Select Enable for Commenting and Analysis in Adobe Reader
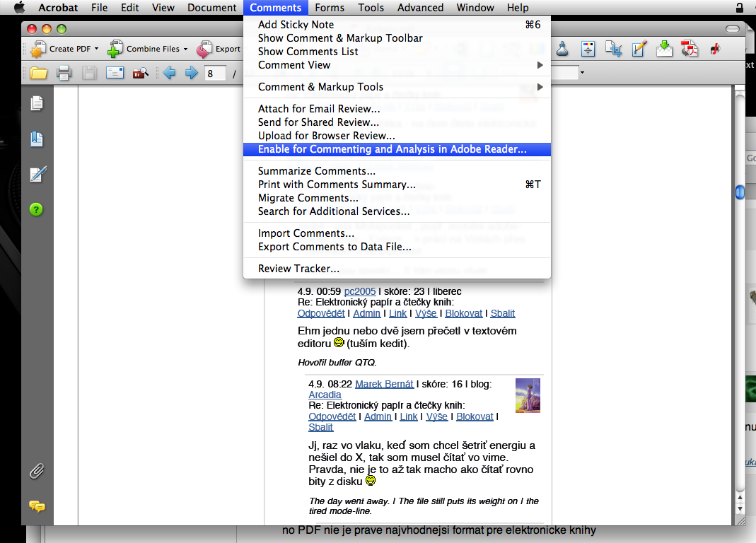The image size is (756, 543). [397, 149]
